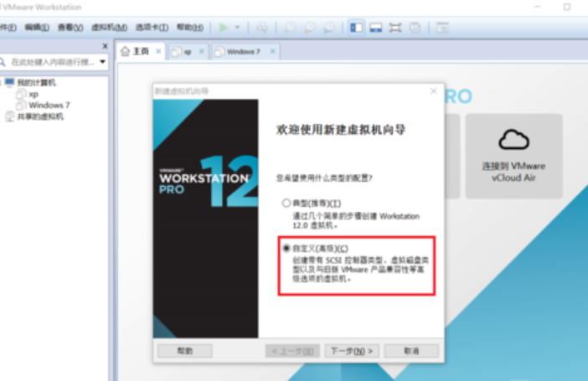The width and height of the screenshot is (588, 381).
Task: Close the 主页 tab
Action: tap(158, 51)
